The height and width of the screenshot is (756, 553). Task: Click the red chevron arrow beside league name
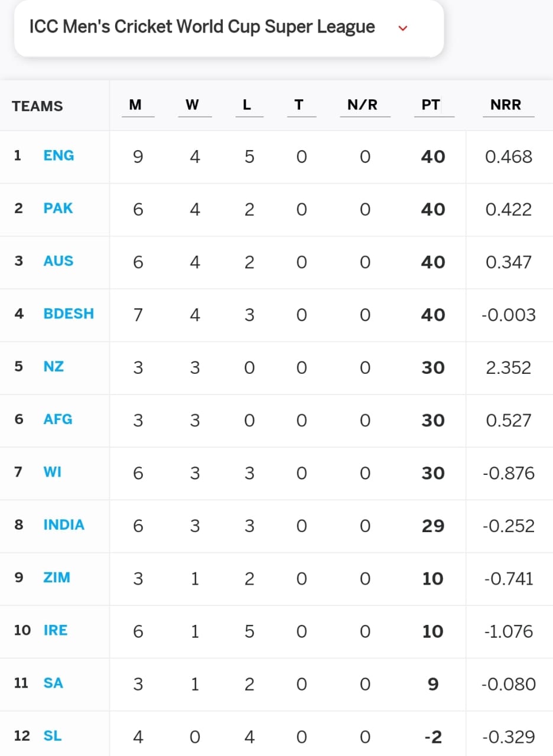[403, 28]
